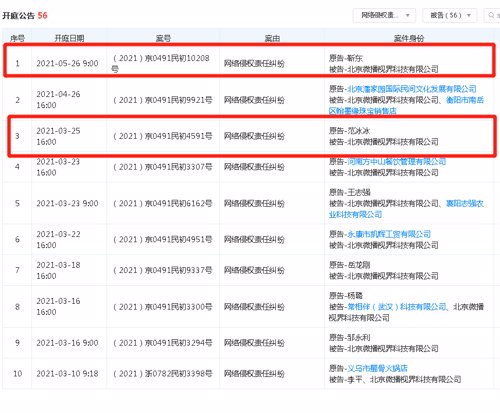Viewport: 500px width, 413px height.
Task: Open plaintiff link 永康市凯辉工贸有限公司
Action: [x=389, y=234]
